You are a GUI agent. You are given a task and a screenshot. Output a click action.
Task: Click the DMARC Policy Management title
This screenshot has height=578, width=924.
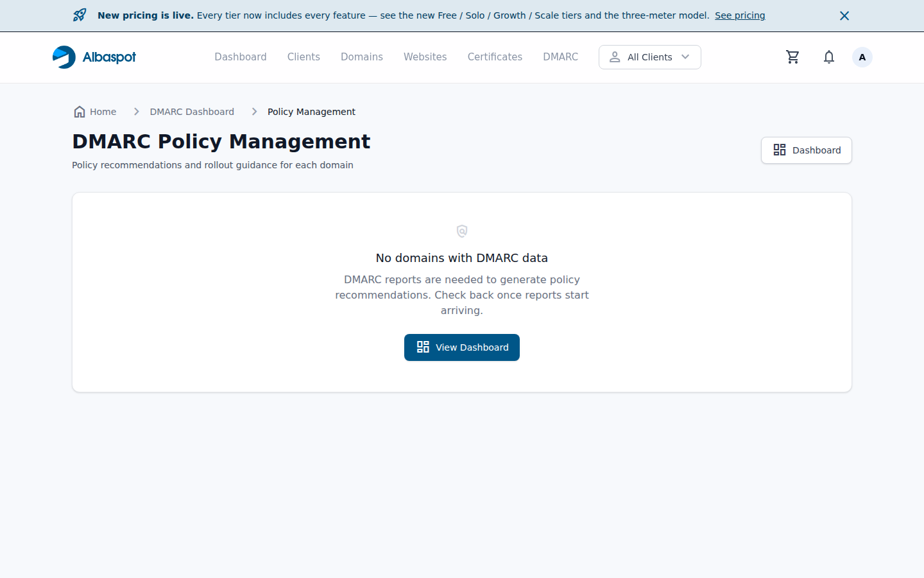(x=221, y=141)
